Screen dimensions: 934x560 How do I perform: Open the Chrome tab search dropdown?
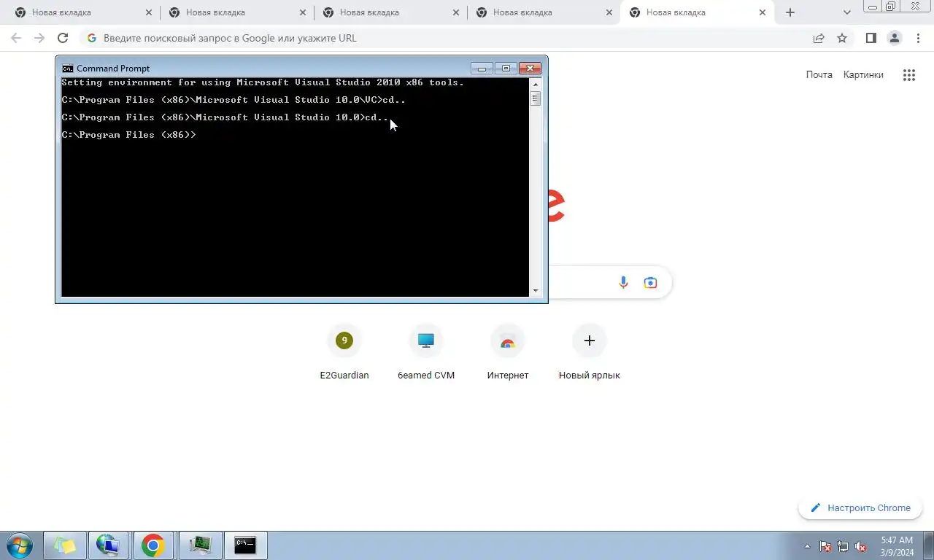pos(846,12)
